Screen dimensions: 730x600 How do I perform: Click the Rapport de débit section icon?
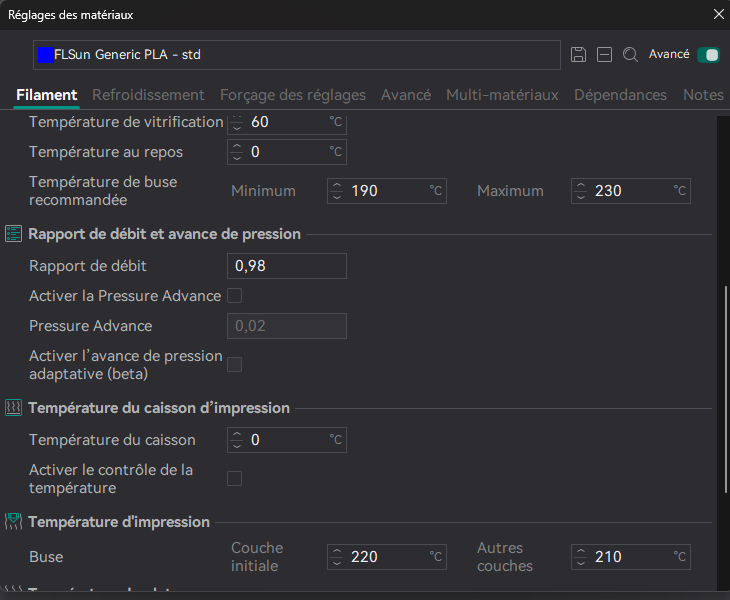pyautogui.click(x=14, y=234)
